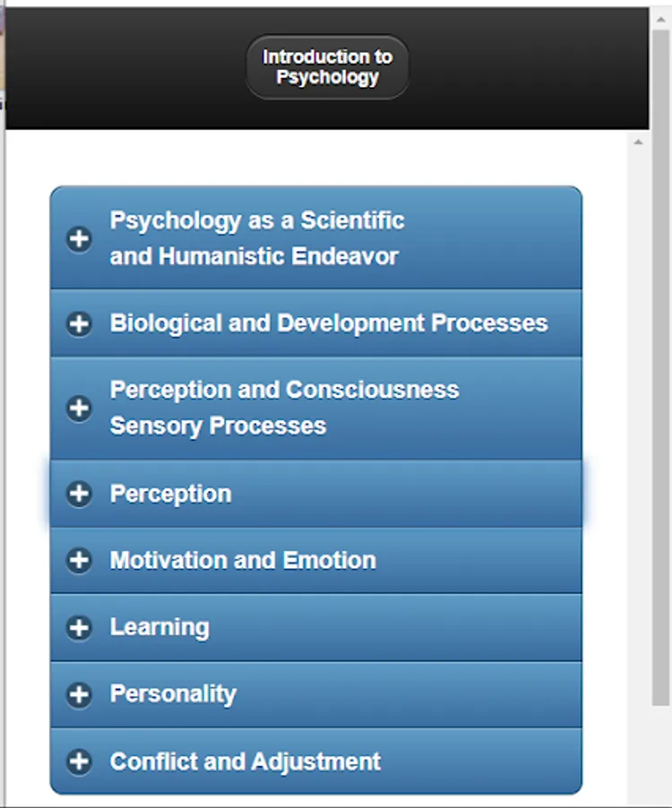Click the inner panel scroll up arrow
This screenshot has height=808, width=672.
point(638,142)
